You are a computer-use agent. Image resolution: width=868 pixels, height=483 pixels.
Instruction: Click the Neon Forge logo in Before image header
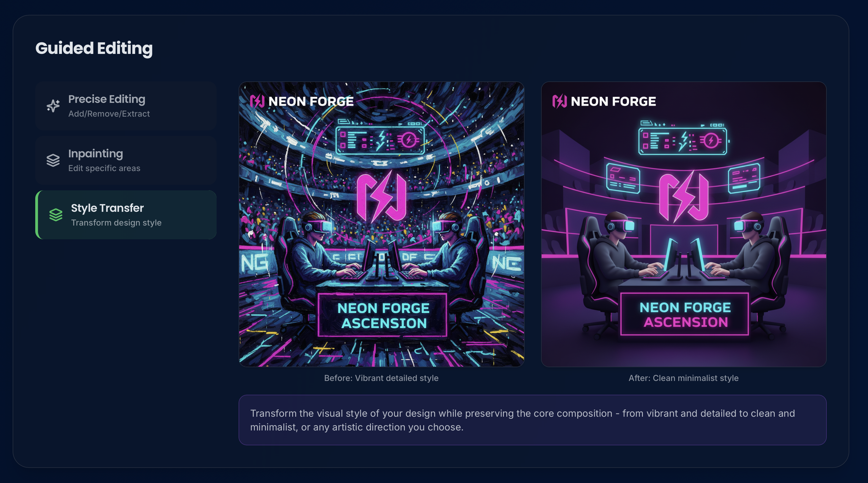click(302, 101)
